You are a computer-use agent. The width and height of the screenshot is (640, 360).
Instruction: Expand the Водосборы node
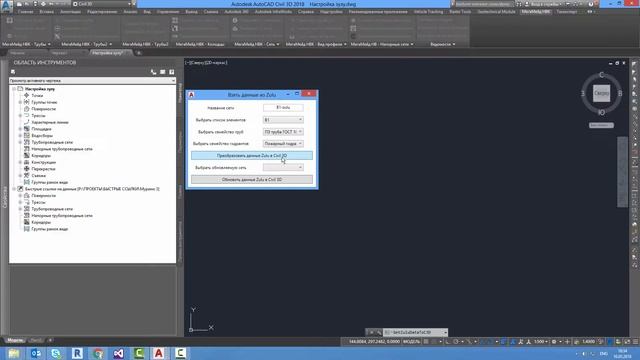click(x=20, y=136)
